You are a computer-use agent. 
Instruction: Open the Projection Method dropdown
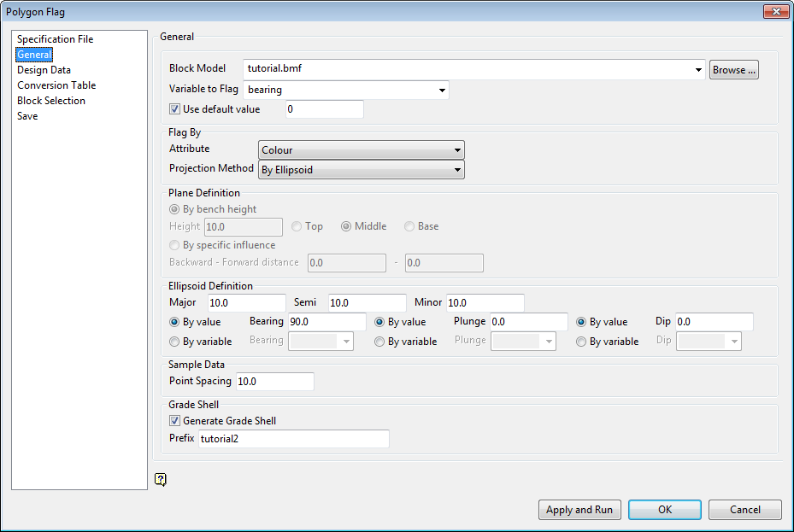click(x=457, y=169)
